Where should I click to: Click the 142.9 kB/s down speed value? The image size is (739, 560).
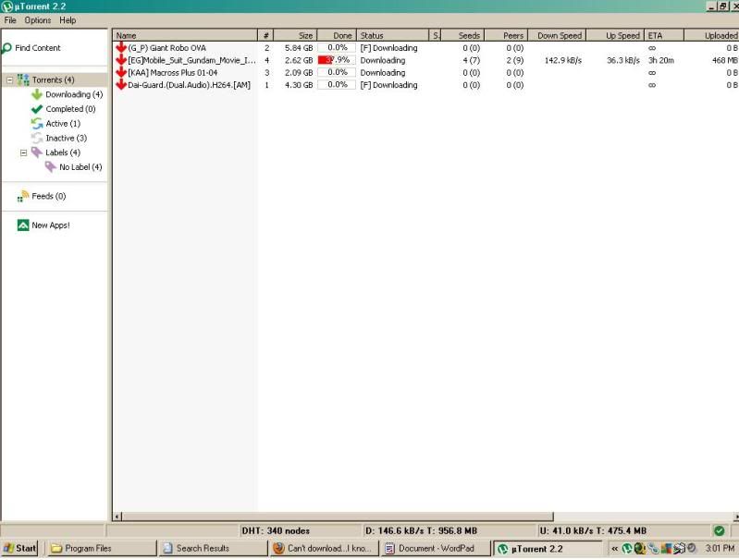click(x=563, y=60)
